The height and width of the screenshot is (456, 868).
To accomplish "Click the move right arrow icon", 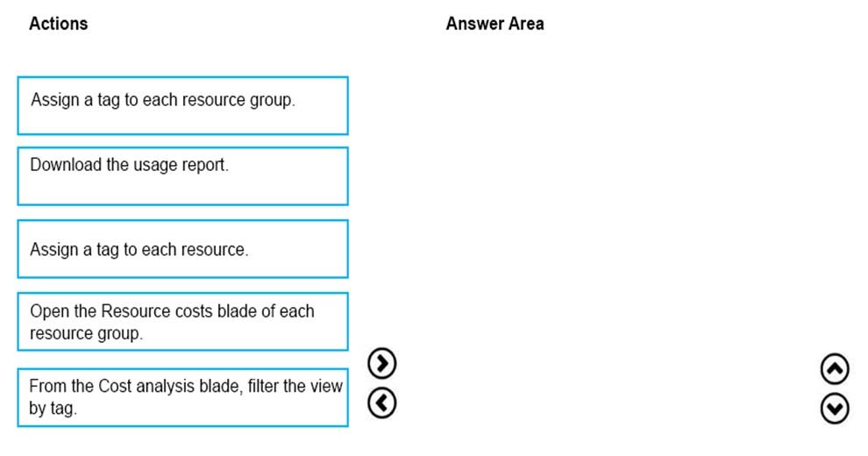I will point(382,364).
